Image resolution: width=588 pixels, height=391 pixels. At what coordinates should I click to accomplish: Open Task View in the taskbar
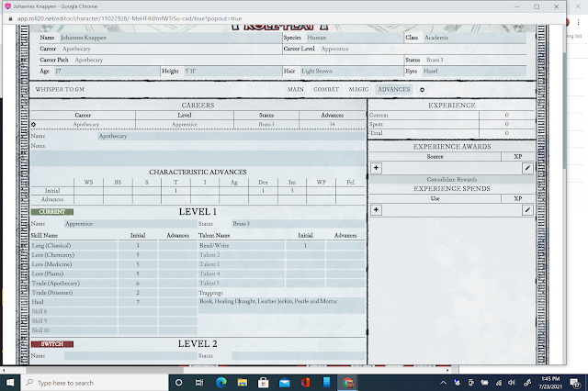(x=199, y=383)
